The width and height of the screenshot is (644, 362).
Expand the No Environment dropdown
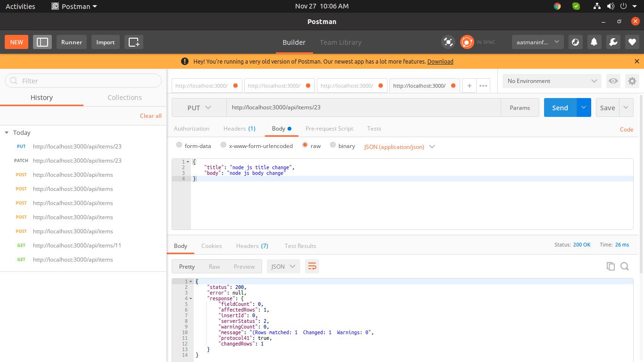552,81
